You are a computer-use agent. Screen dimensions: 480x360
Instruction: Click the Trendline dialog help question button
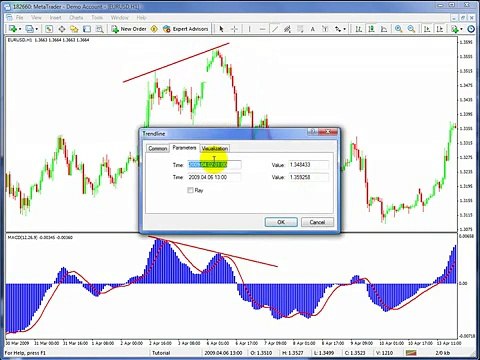point(312,132)
